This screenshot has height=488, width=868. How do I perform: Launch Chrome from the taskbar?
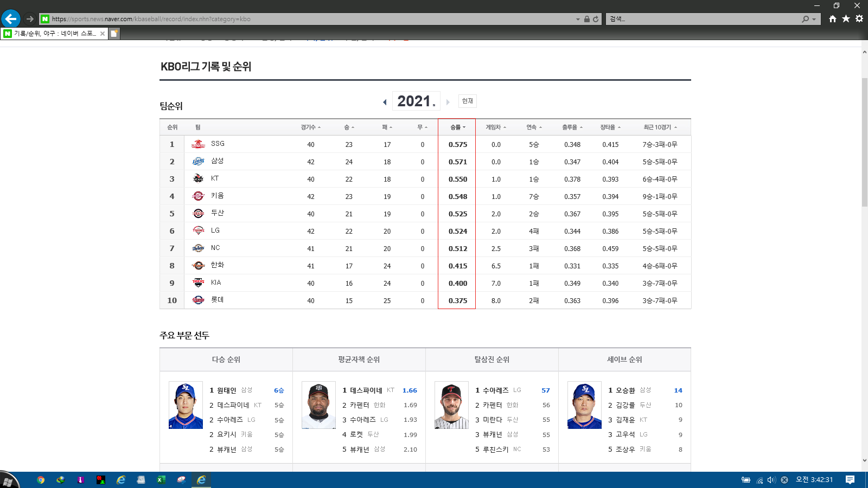pos(41,480)
